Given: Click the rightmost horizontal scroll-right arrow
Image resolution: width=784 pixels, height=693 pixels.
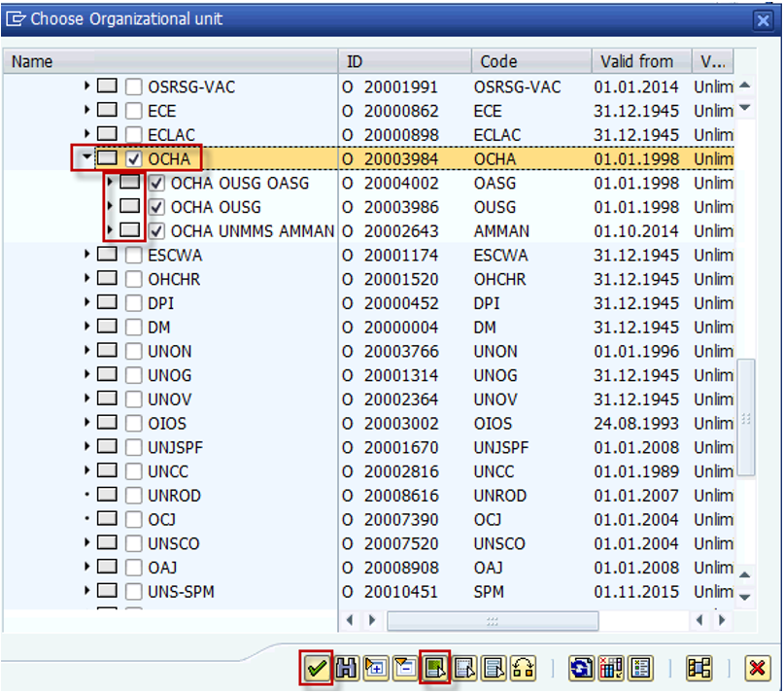Looking at the screenshot, I should tap(721, 620).
